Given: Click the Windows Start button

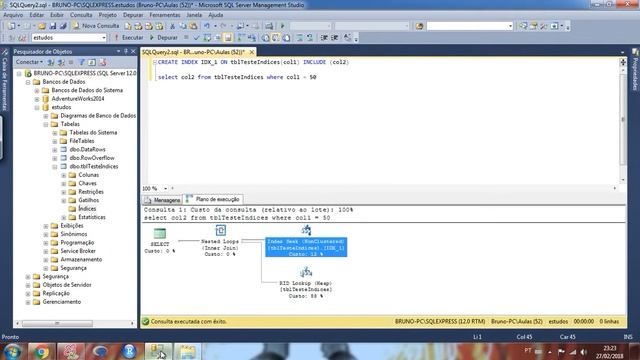Looking at the screenshot, I should click(x=13, y=351).
